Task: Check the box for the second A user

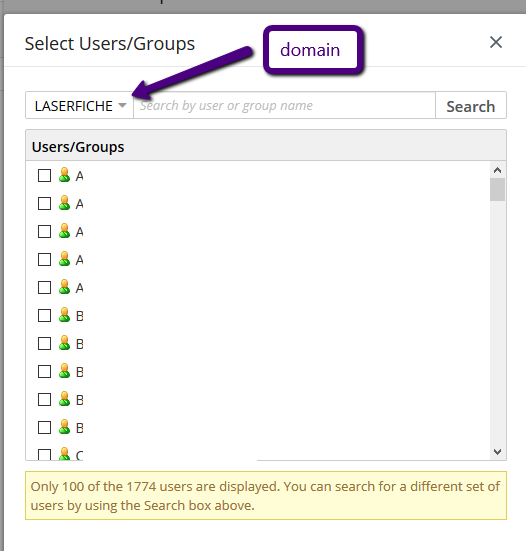Action: pos(44,203)
